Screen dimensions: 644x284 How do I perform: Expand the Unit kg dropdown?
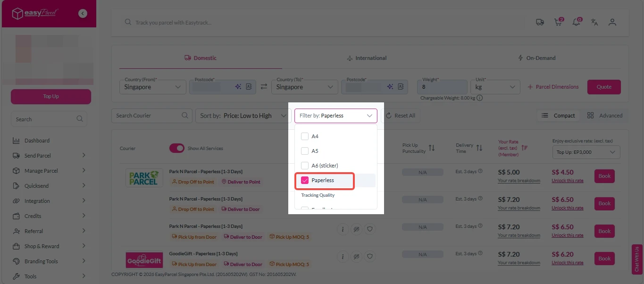(x=495, y=87)
